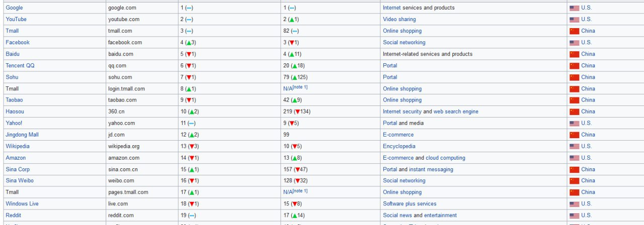Click the China link in Haosou row

588,112
